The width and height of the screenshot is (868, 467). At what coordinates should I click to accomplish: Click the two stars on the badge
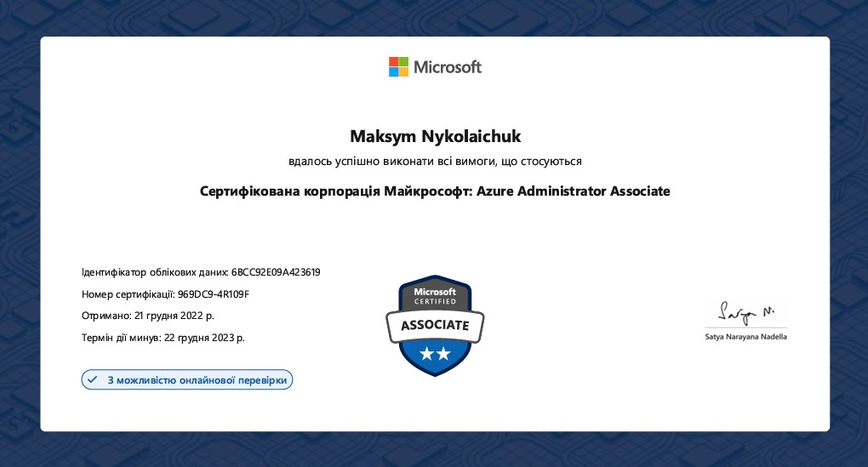pos(435,354)
